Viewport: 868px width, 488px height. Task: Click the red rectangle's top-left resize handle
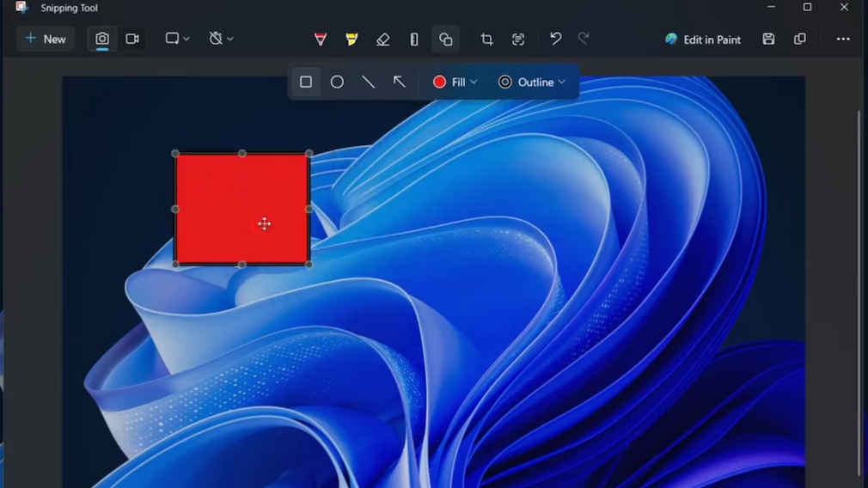click(x=175, y=153)
